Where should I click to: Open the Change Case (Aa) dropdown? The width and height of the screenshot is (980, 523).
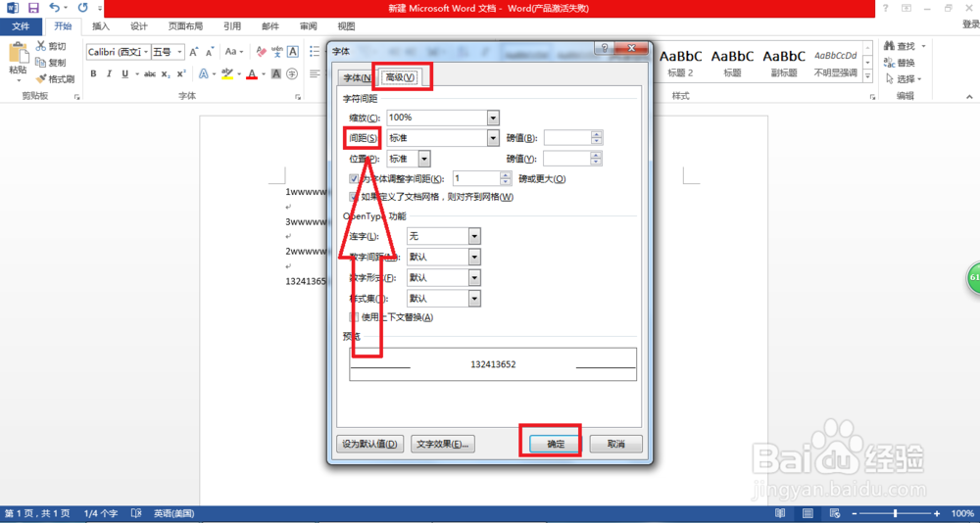coord(234,51)
